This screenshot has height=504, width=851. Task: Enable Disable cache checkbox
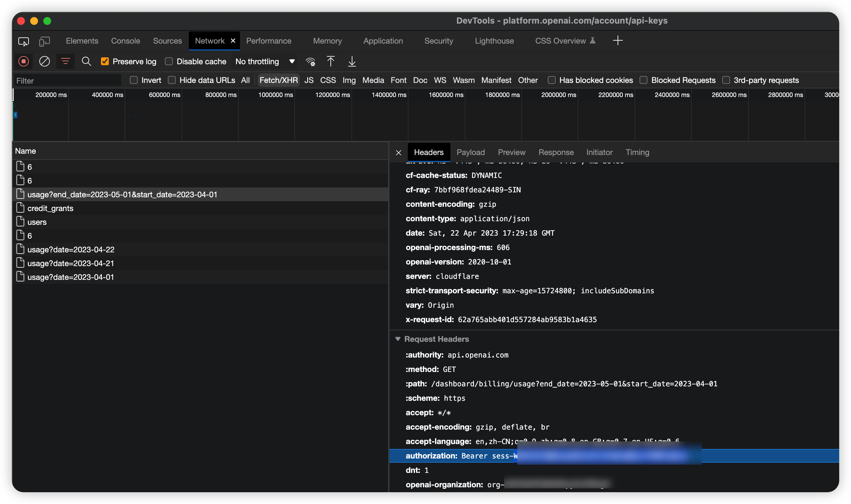(169, 62)
